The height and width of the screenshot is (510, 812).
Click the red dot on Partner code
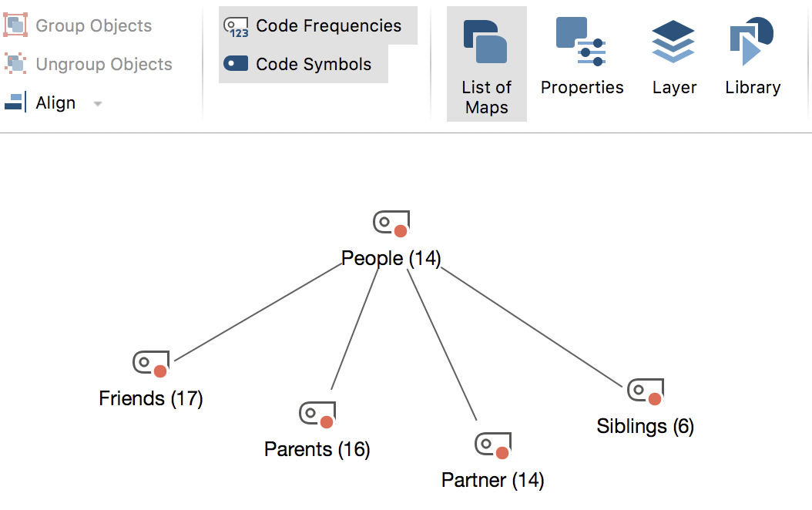(x=503, y=453)
